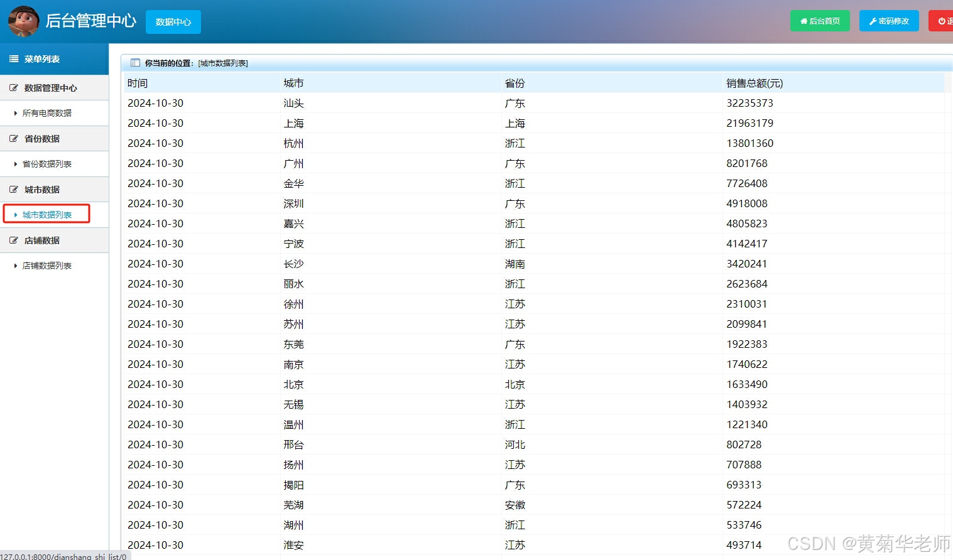Image resolution: width=953 pixels, height=560 pixels.
Task: Click the red power icon button
Action: coord(941,21)
